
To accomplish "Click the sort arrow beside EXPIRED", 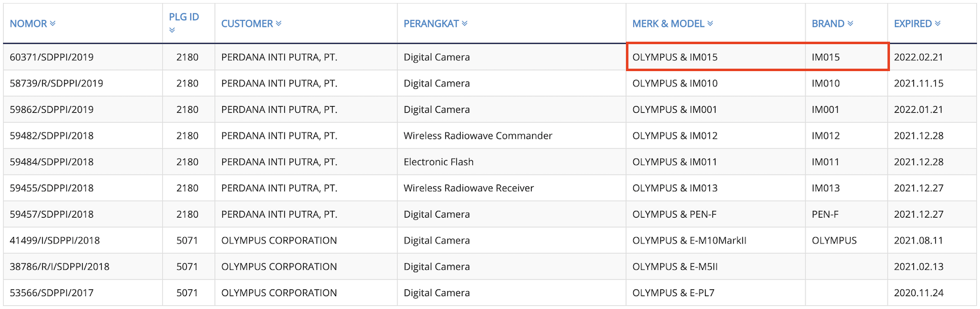I will pyautogui.click(x=938, y=23).
